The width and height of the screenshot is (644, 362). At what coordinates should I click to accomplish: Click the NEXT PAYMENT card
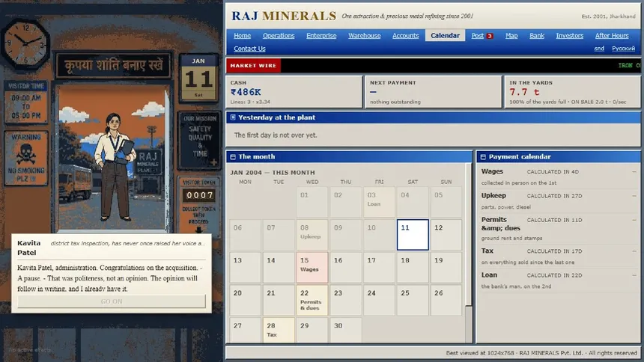coord(434,92)
